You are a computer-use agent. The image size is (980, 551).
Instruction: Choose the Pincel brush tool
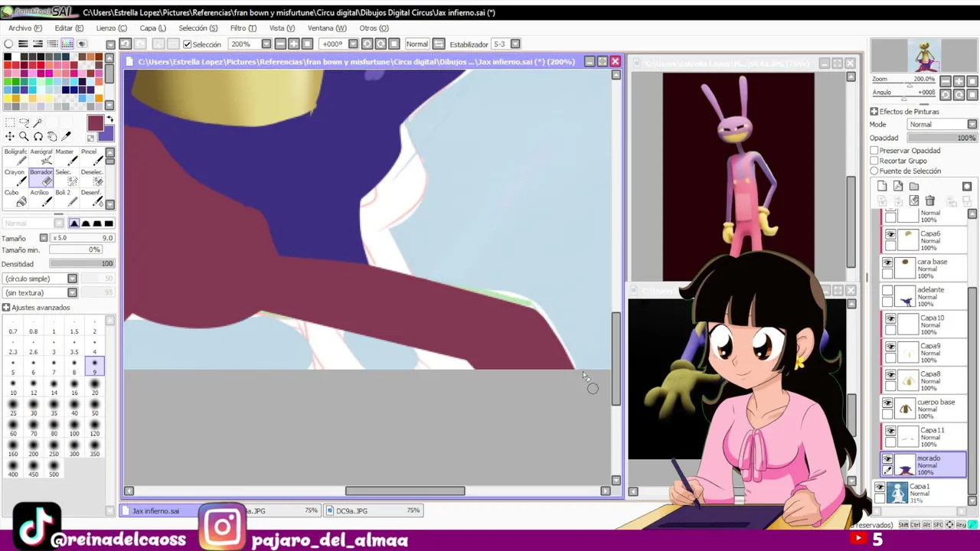[x=90, y=156]
